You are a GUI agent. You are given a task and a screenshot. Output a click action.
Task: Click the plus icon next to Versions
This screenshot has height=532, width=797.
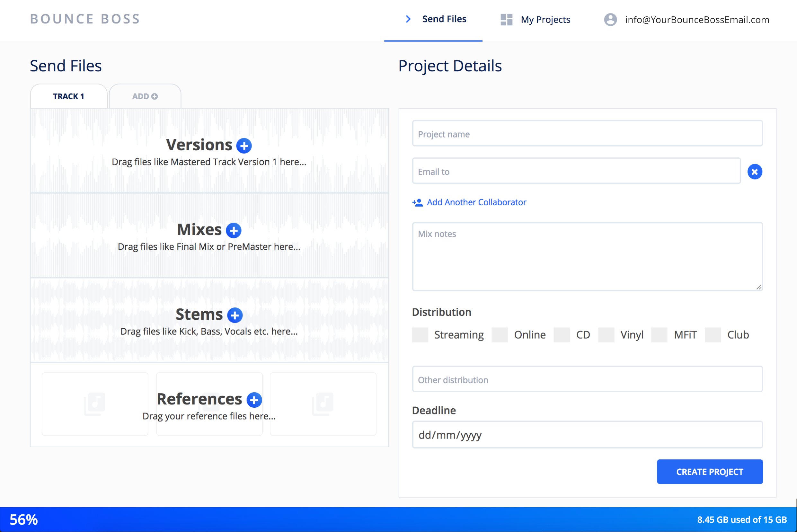point(244,146)
